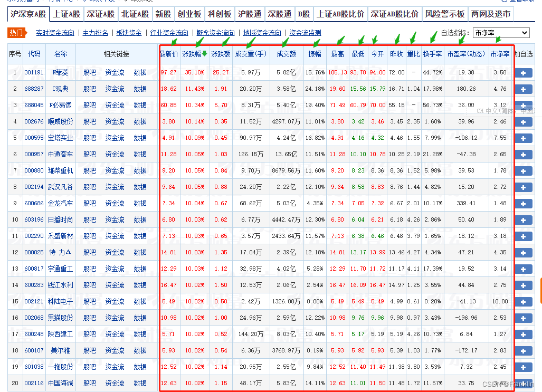The width and height of the screenshot is (542, 392).
Task: Open stock code 301191 link
Action: (34, 73)
